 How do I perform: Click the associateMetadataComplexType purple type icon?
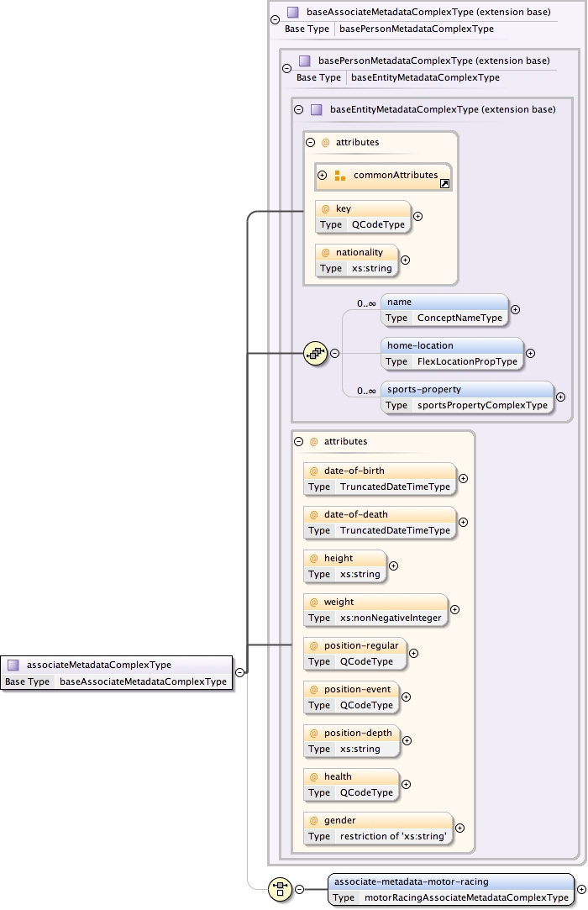13,665
